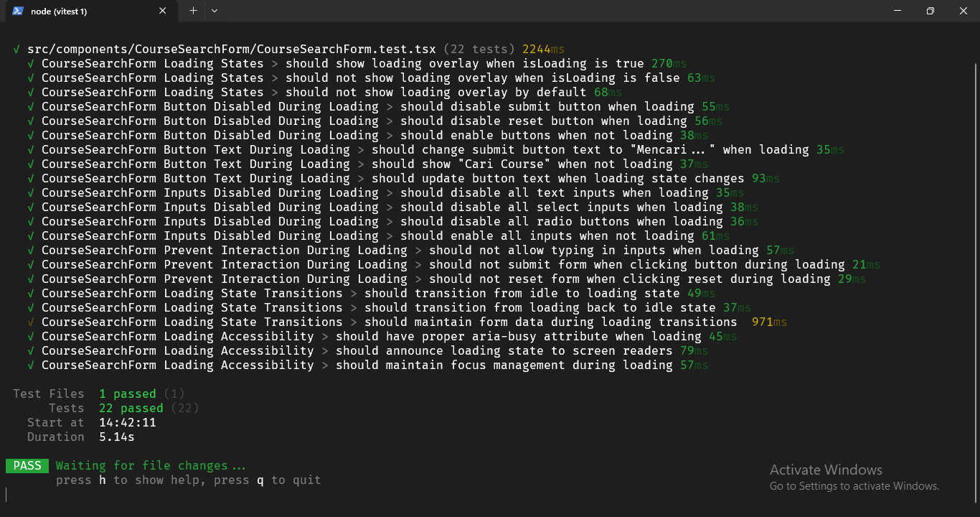Minimize the terminal window
The width and height of the screenshot is (980, 517).
click(x=897, y=11)
